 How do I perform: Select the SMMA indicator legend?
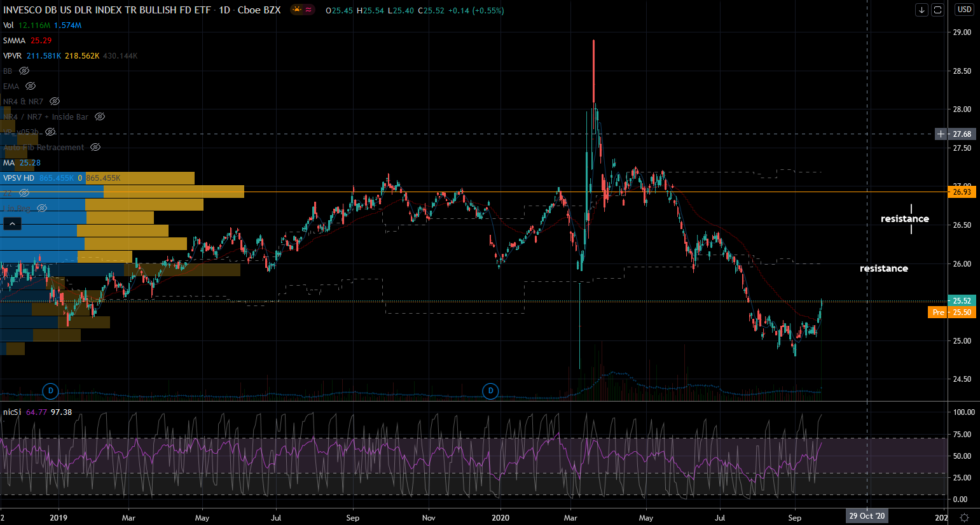point(14,41)
